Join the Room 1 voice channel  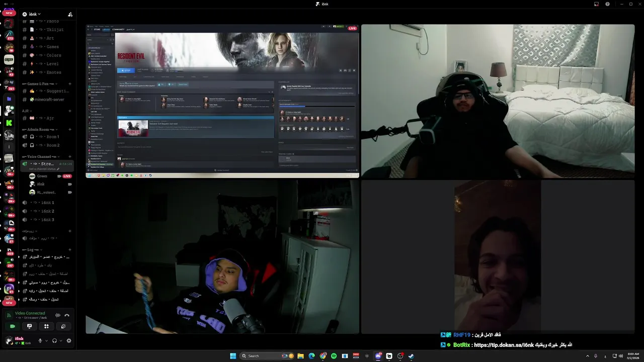pos(47,137)
